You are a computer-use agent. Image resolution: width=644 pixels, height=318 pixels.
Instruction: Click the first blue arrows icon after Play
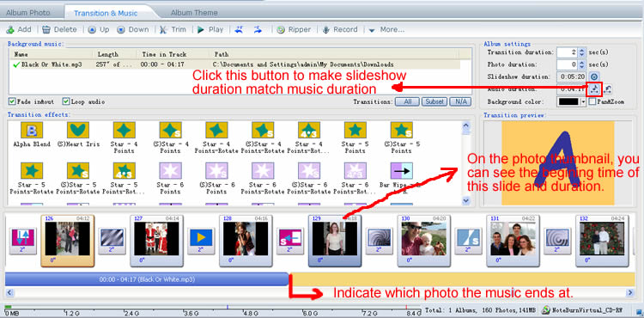pos(239,29)
